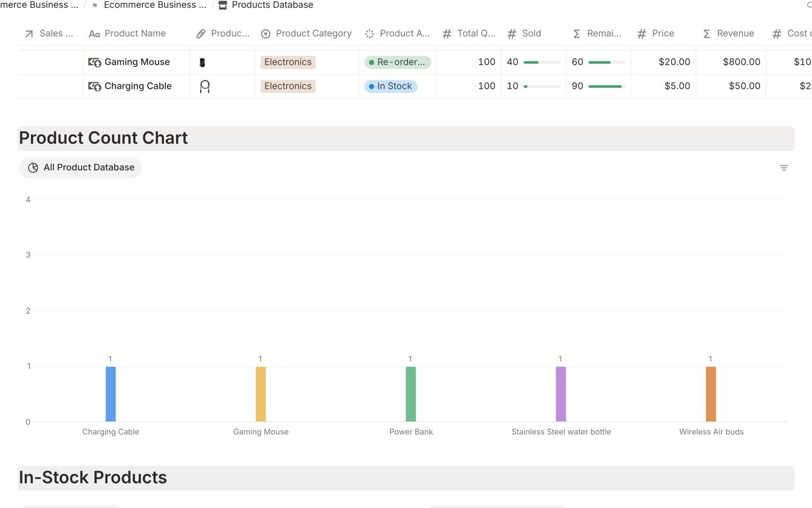Go to the Ecommerce Business breadcrumb with the asterisk icon
This screenshot has height=508, width=812.
[149, 5]
